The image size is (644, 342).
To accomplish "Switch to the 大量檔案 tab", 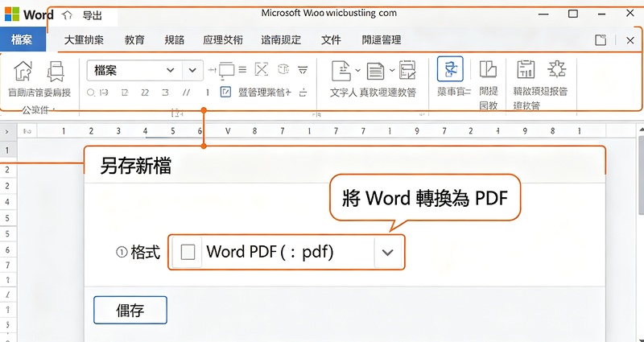I will pos(84,39).
